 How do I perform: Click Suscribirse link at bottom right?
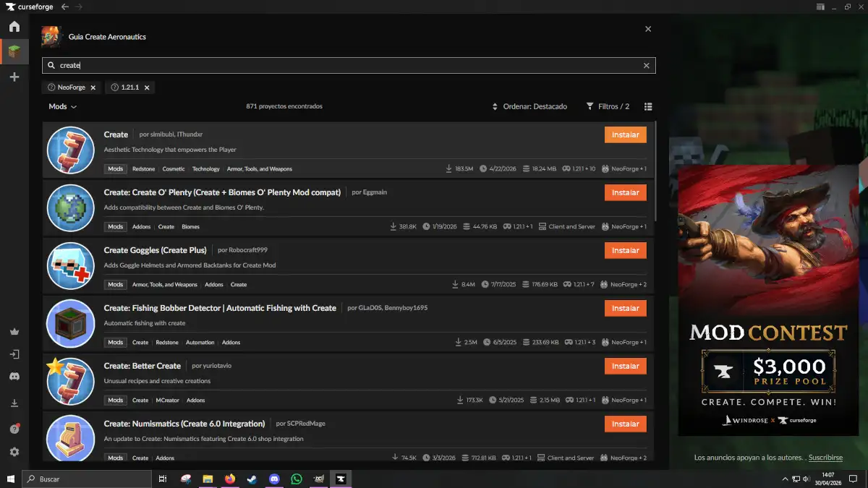825,457
